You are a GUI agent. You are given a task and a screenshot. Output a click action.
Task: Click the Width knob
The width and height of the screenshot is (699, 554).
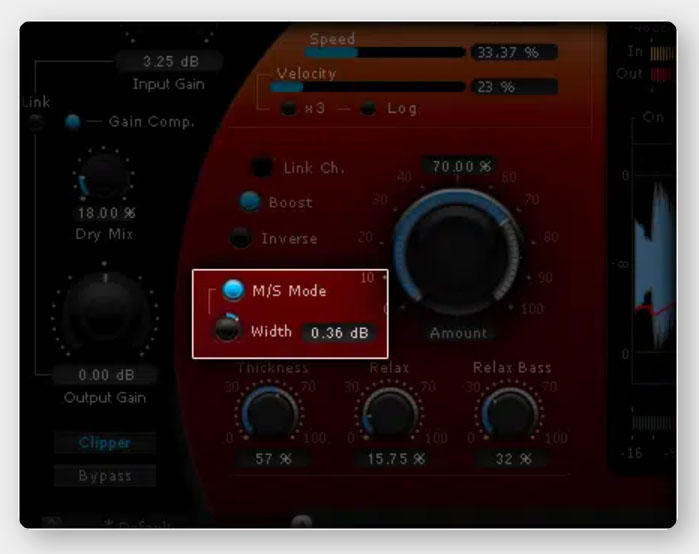(x=228, y=328)
